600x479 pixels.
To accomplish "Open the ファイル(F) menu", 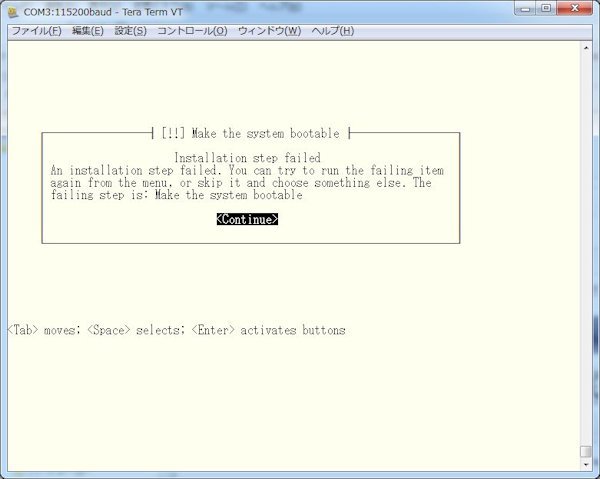I will click(37, 31).
